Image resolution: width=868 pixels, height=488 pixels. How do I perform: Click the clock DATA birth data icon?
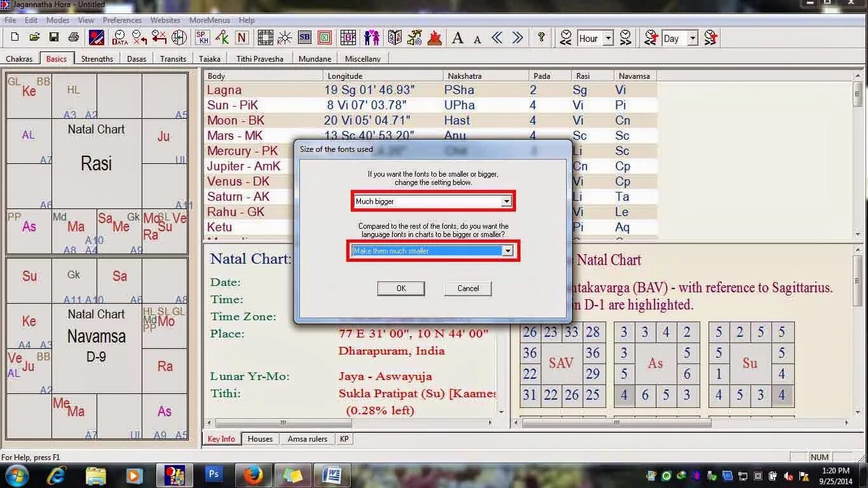(x=119, y=37)
